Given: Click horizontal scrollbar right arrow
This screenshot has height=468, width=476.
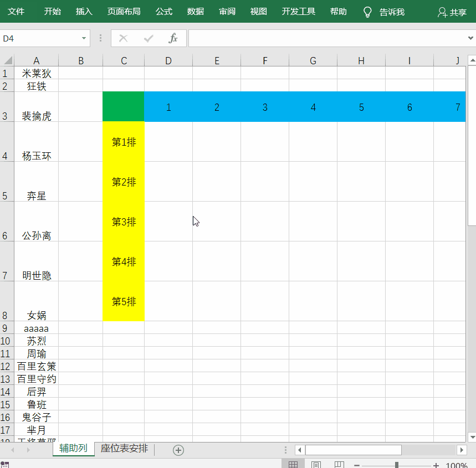Looking at the screenshot, I should click(462, 450).
